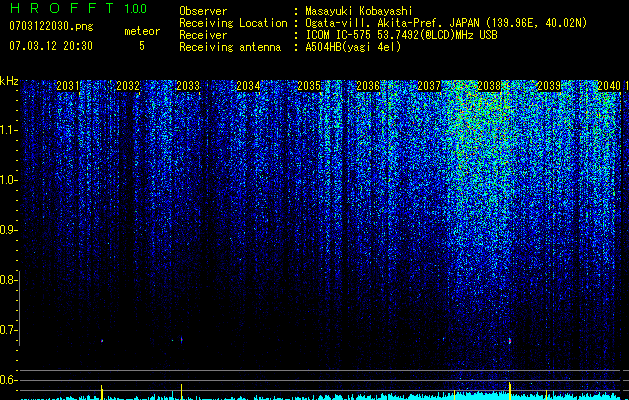Click the meteor echo dot below 2038
This screenshot has width=629, height=400.
tap(510, 341)
